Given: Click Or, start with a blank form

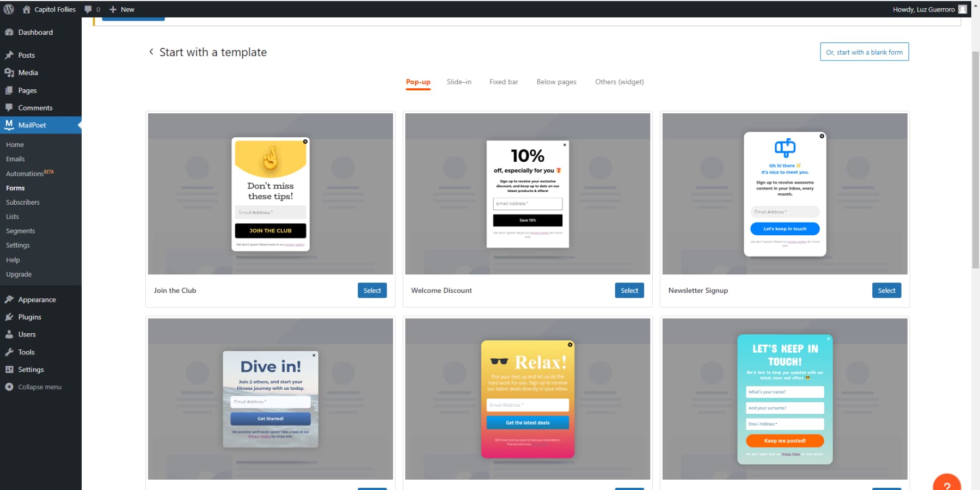Looking at the screenshot, I should point(864,52).
